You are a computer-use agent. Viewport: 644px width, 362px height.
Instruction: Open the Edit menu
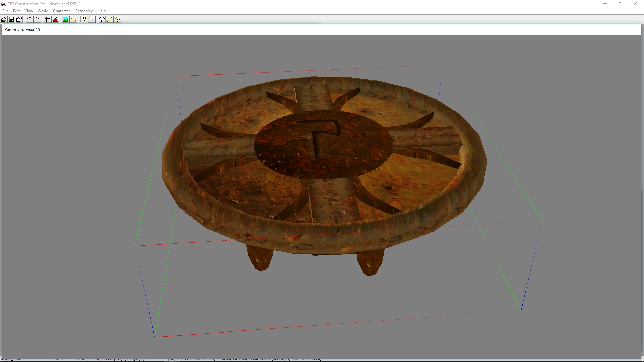(16, 11)
